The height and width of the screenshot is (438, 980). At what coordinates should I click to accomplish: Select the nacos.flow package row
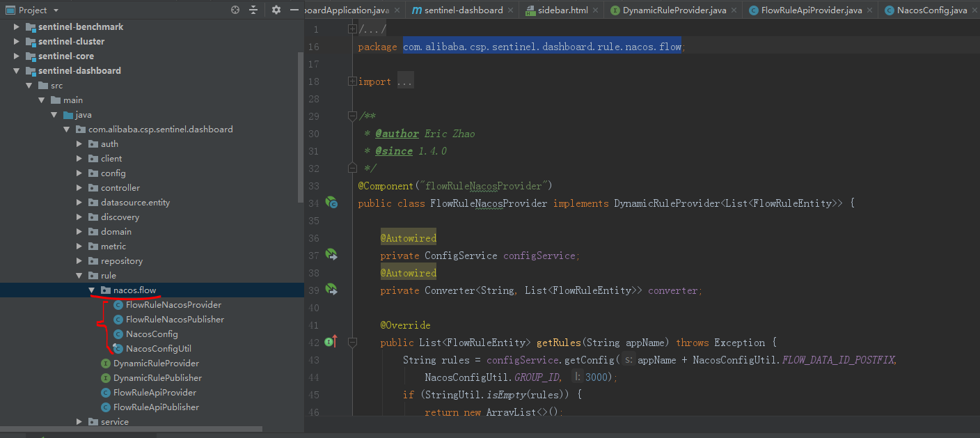click(x=152, y=290)
